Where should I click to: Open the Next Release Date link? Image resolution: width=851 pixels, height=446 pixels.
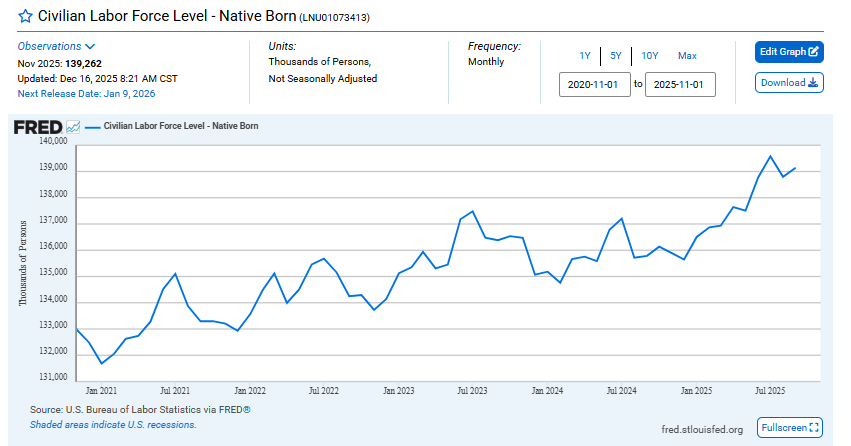(x=86, y=94)
